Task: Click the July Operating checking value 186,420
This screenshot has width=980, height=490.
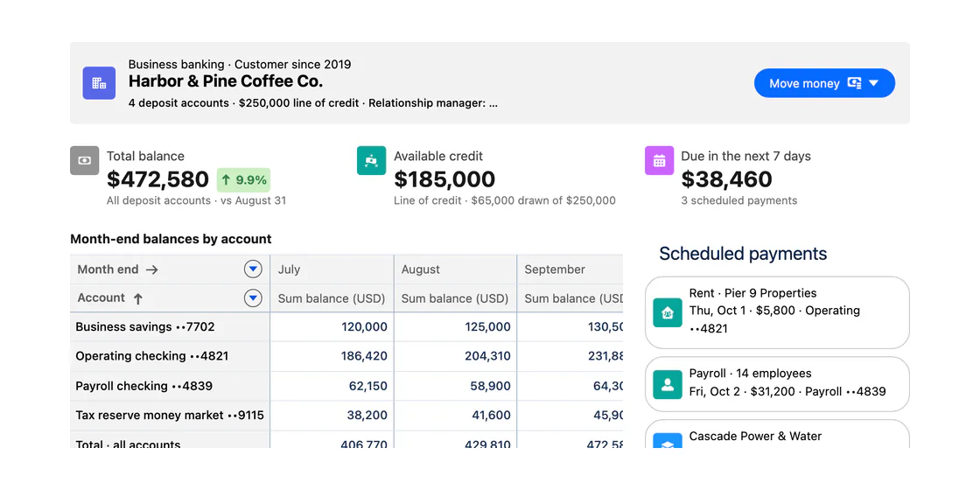Action: (364, 356)
